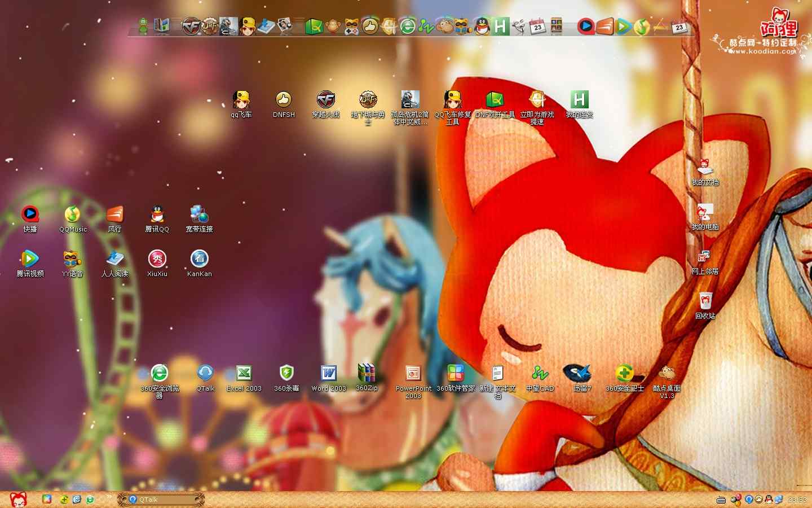812x508 pixels.
Task: Click the QQMusic icon in the top dock
Action: (642, 26)
